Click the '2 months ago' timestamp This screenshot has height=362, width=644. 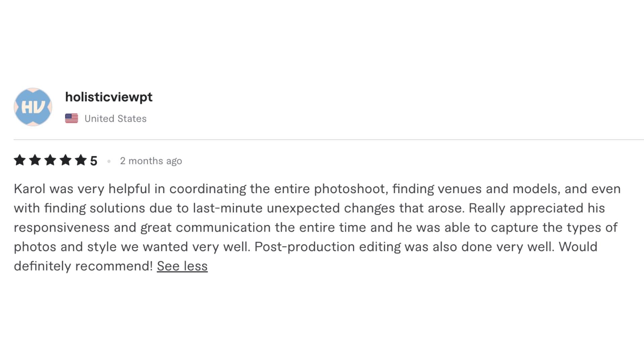click(x=151, y=161)
